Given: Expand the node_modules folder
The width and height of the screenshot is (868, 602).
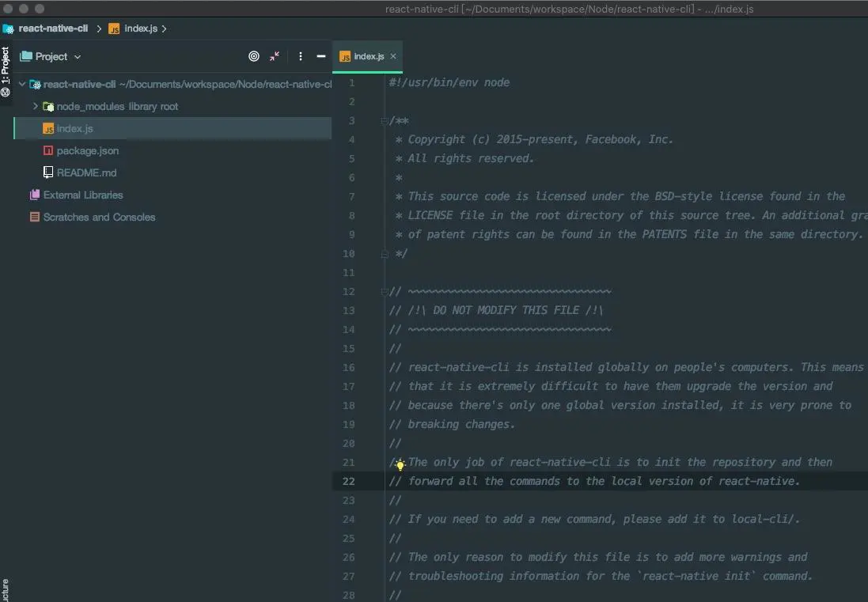Looking at the screenshot, I should [x=36, y=106].
